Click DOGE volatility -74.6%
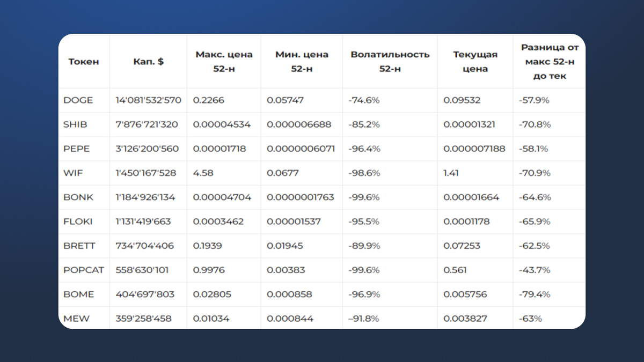 tap(363, 100)
